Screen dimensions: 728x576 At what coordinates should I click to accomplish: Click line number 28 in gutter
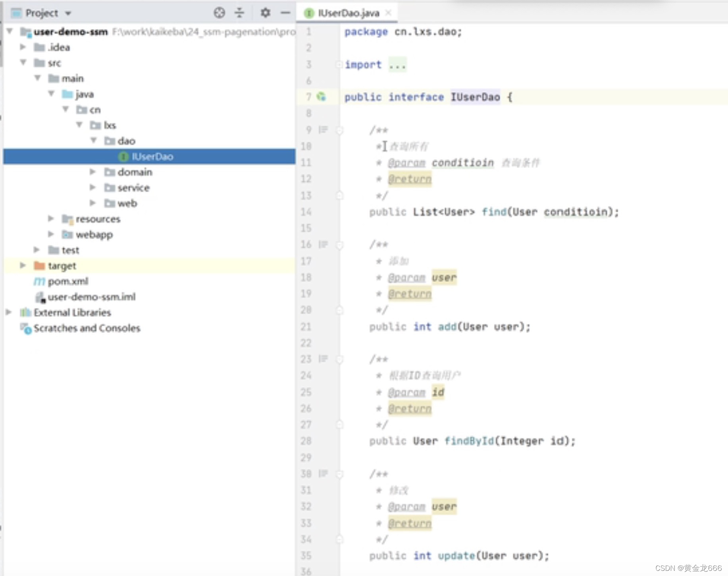[x=306, y=441]
